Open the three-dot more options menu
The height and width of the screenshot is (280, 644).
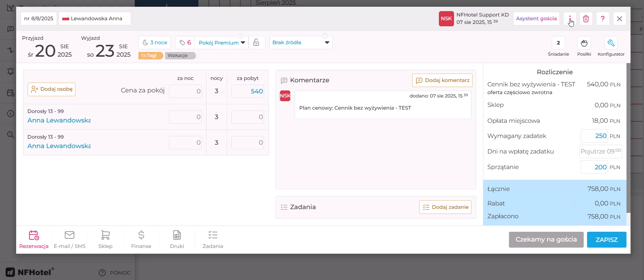tap(570, 19)
